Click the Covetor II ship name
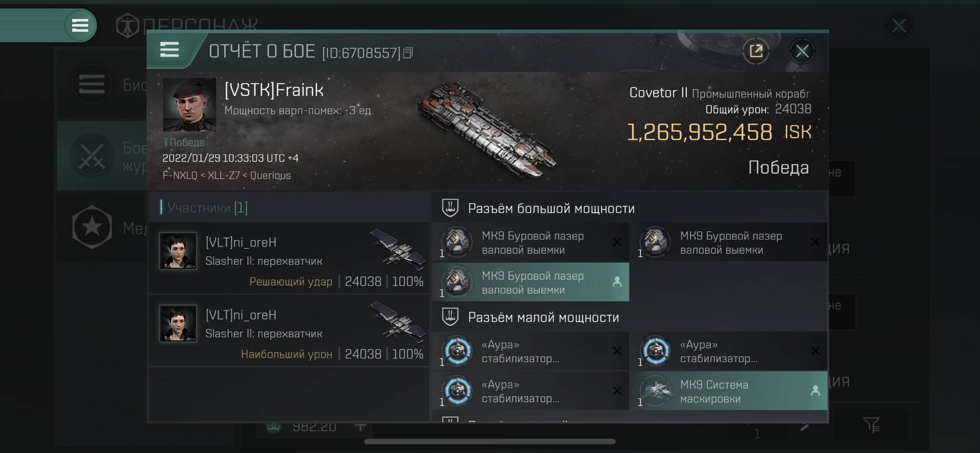980x453 pixels. pyautogui.click(x=658, y=93)
